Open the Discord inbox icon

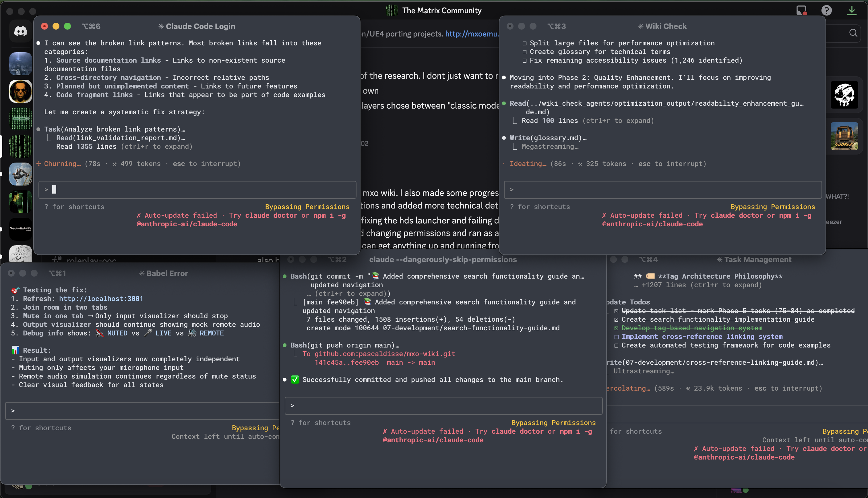click(x=801, y=10)
